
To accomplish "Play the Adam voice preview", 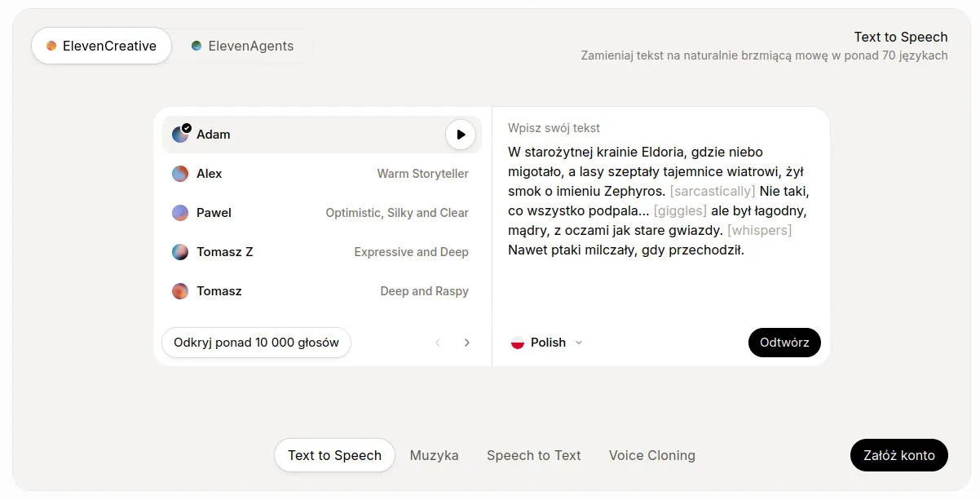I will click(461, 134).
